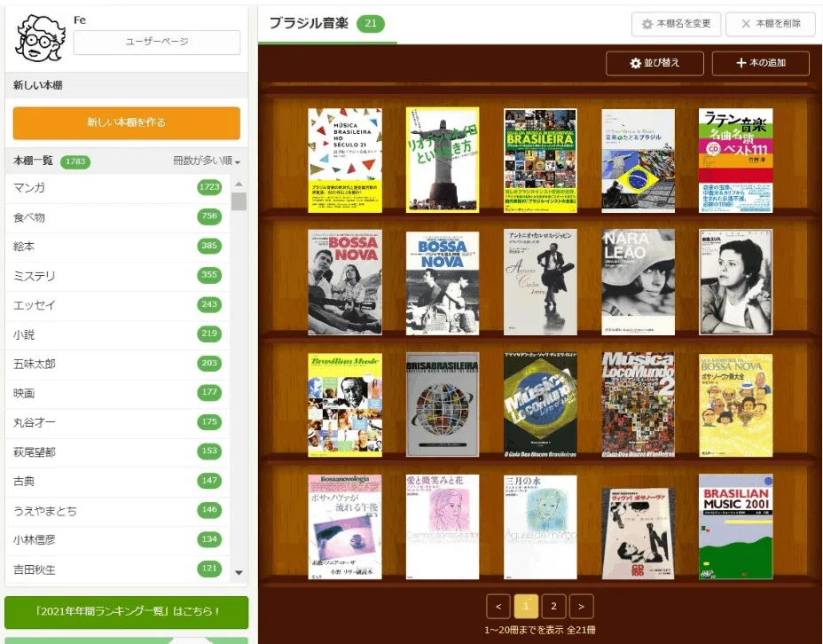823x644 pixels.
Task: Select the 吉田秋生 bookshelf
Action: 118,569
